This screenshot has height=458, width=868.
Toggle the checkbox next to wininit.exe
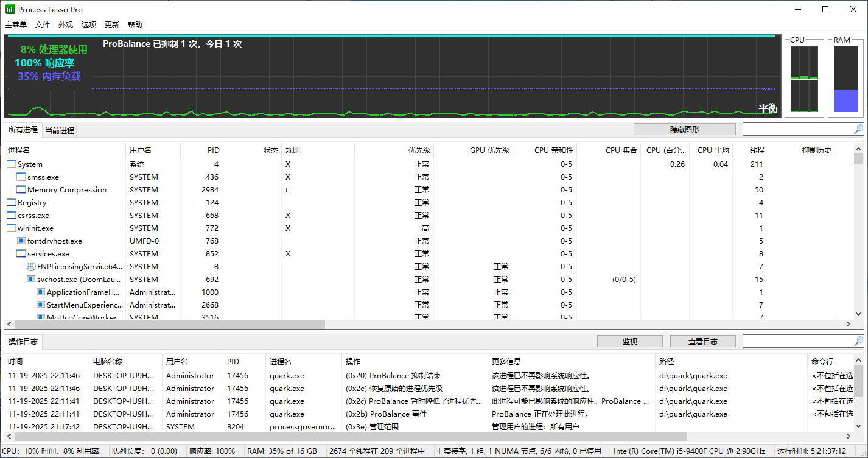point(11,228)
